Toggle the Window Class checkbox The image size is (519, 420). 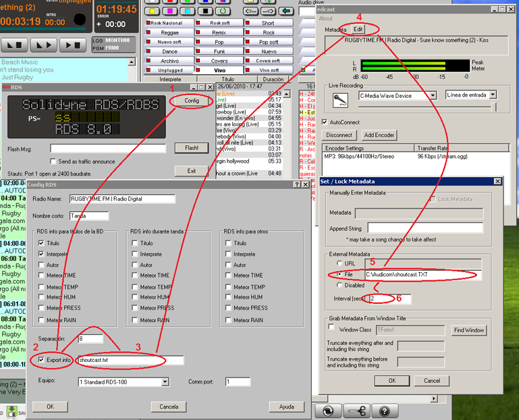(x=331, y=327)
